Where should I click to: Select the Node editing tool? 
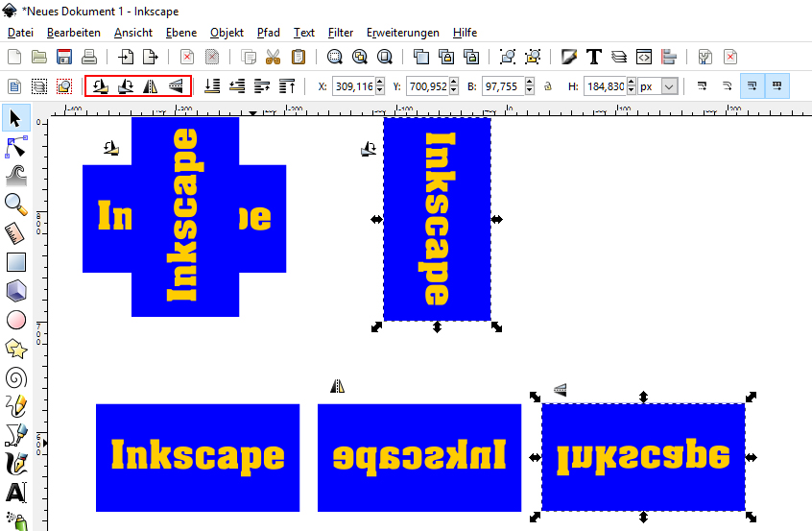point(15,147)
